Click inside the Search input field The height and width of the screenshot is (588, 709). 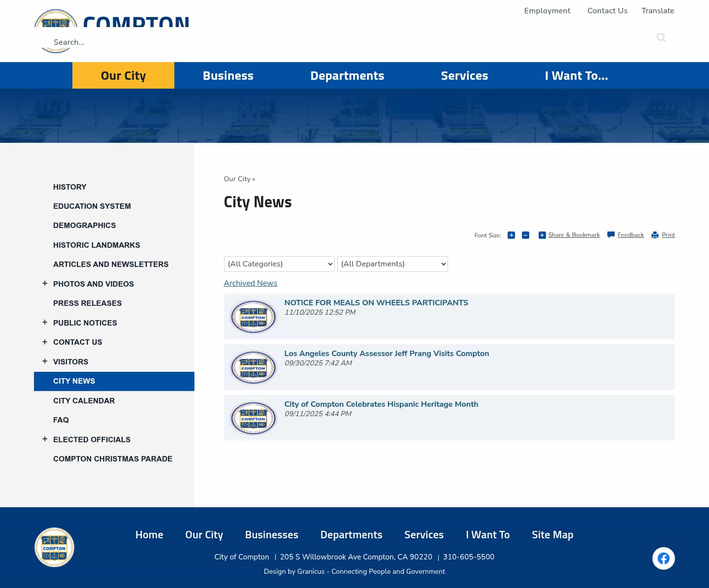pos(98,42)
